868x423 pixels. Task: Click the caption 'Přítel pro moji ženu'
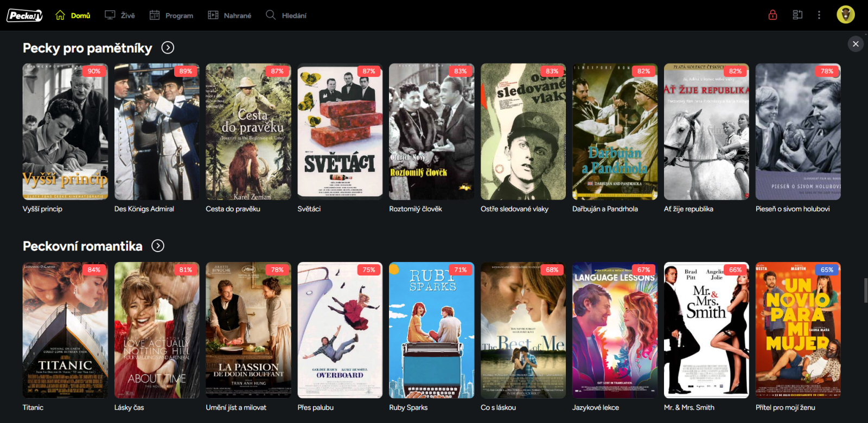[x=786, y=407]
